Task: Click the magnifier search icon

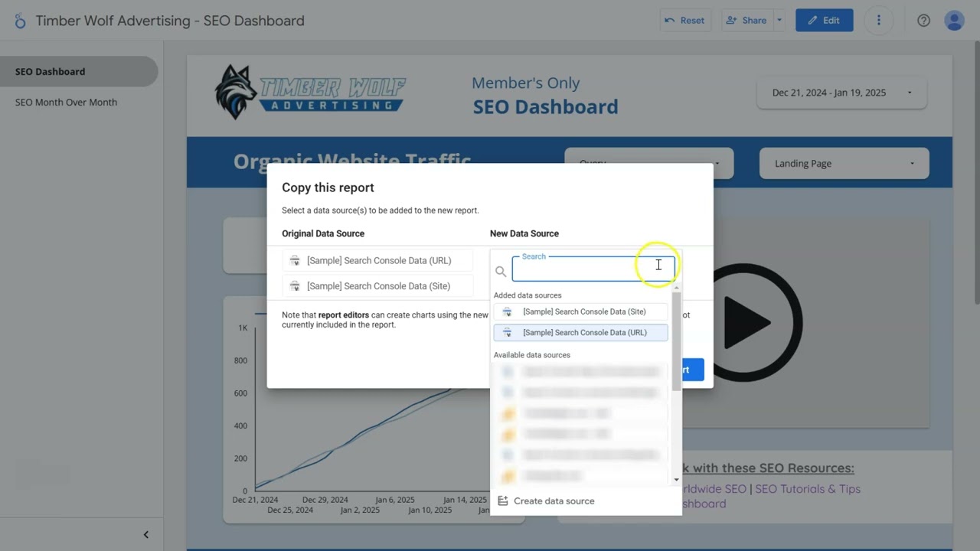Action: click(501, 271)
